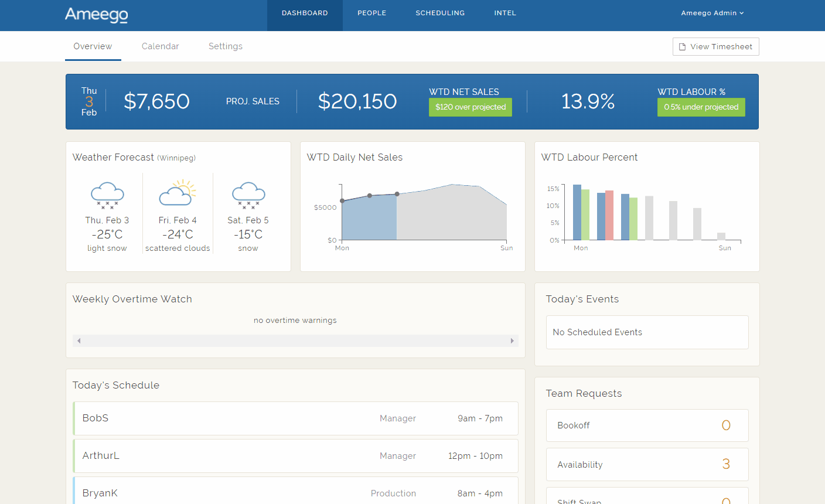Open the Availability requests showing 3
Image resolution: width=825 pixels, height=504 pixels.
click(x=647, y=464)
